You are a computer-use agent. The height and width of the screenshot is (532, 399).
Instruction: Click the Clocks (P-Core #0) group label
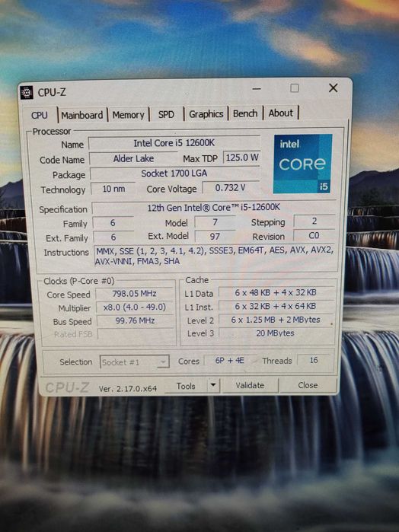pyautogui.click(x=79, y=282)
